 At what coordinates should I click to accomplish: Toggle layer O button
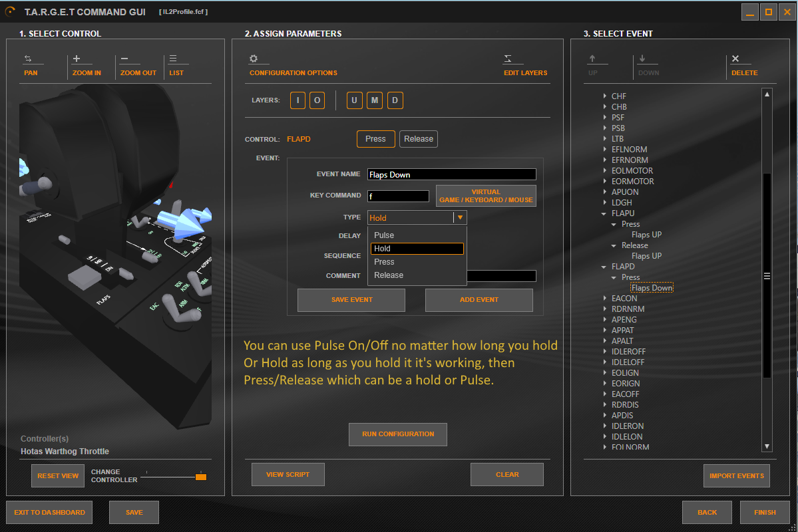(x=317, y=100)
